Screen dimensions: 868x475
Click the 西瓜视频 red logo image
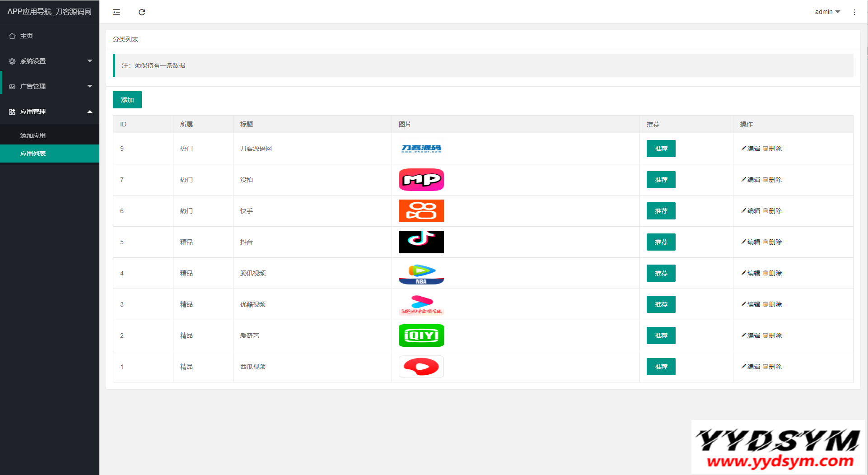click(421, 367)
